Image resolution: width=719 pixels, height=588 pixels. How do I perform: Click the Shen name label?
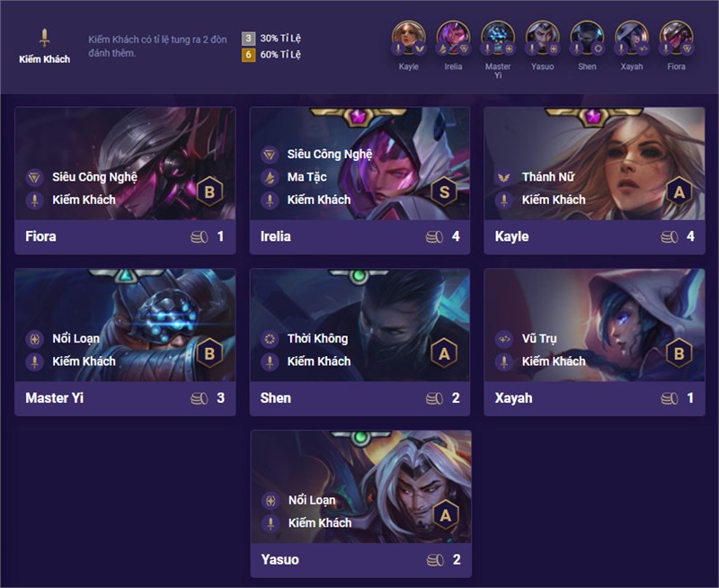pos(276,398)
